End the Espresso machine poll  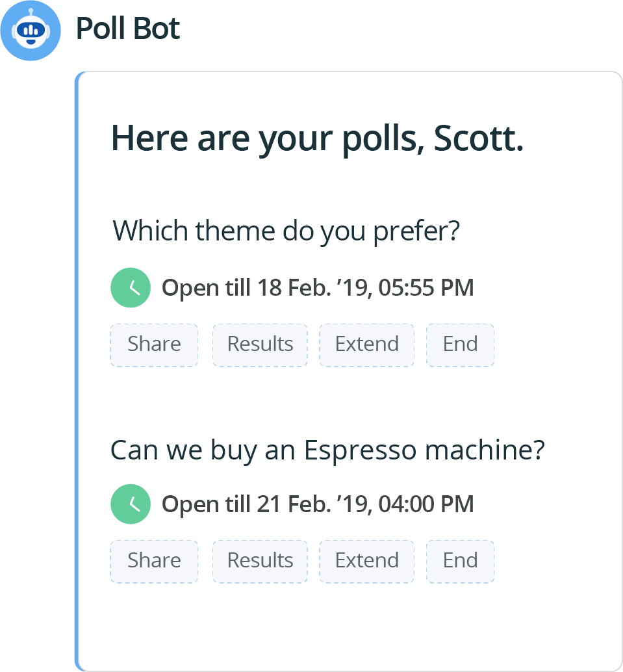pos(460,561)
